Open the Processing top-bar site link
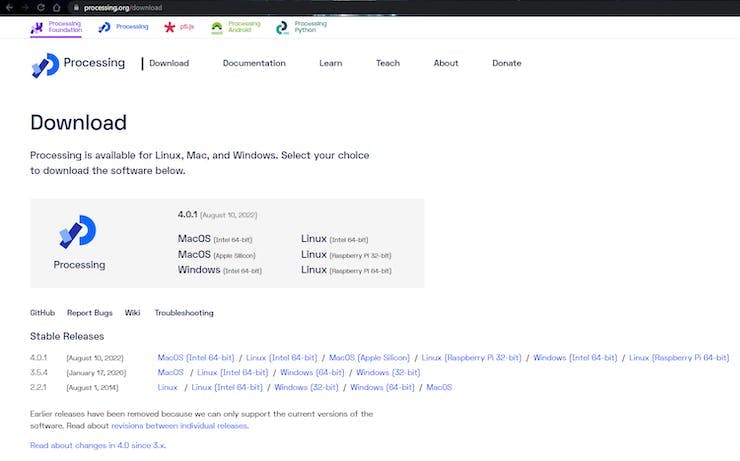The image size is (740, 461). [x=123, y=27]
